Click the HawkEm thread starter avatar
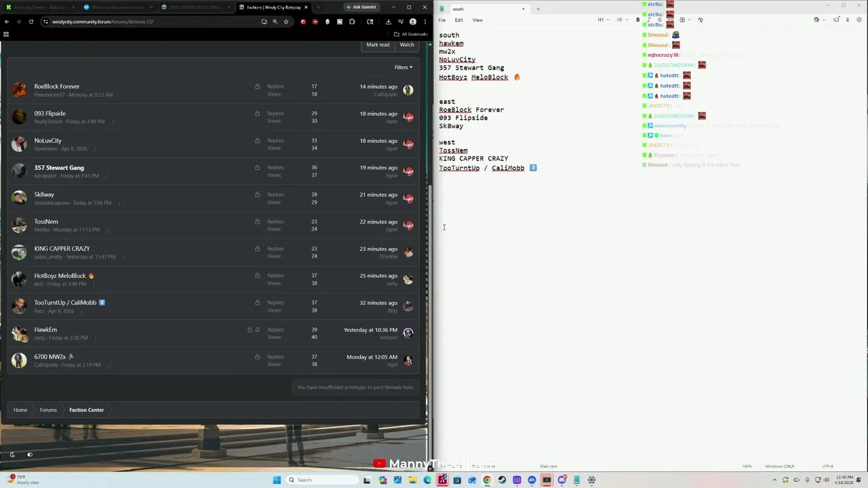 (19, 333)
